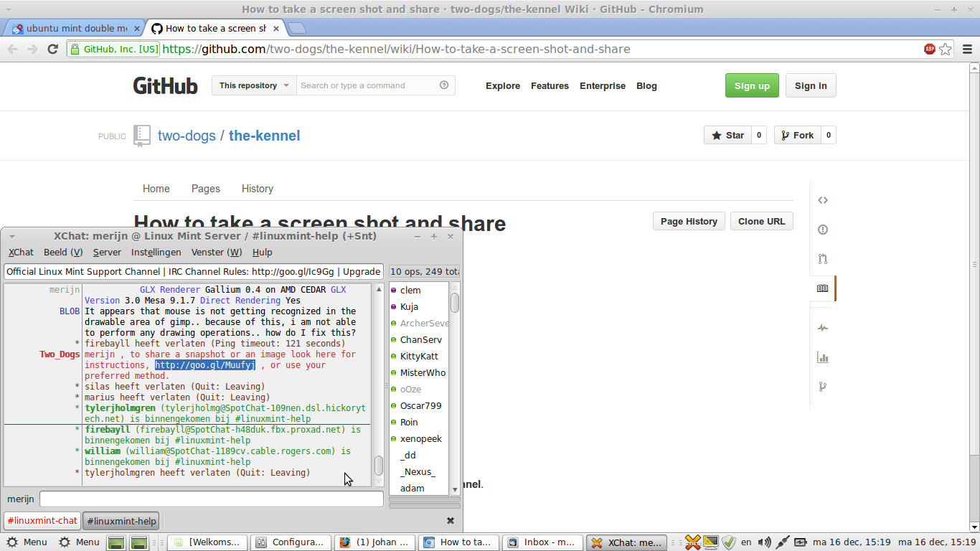Open a new tab in Chromium
Viewport: 980px width, 551px height.
point(296,28)
